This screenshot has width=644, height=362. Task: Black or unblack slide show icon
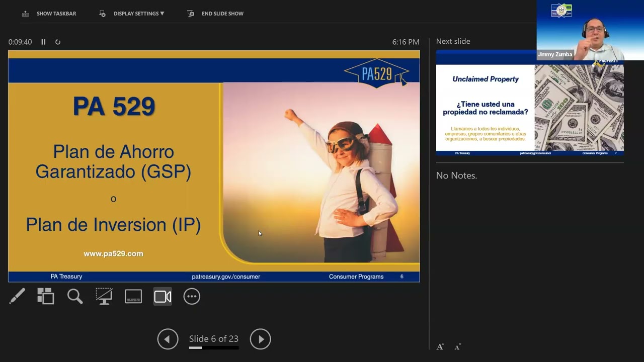(x=104, y=296)
